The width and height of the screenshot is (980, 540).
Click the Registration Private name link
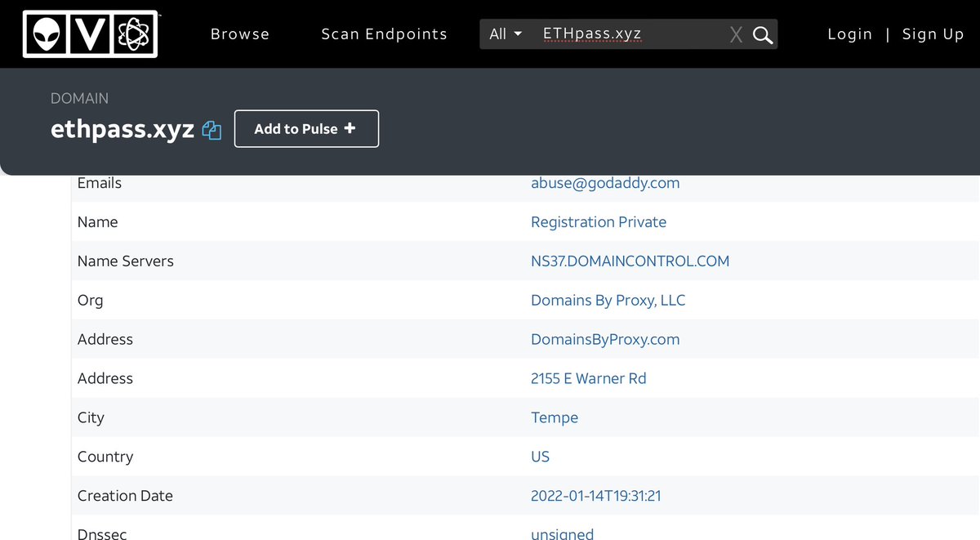[x=599, y=222]
